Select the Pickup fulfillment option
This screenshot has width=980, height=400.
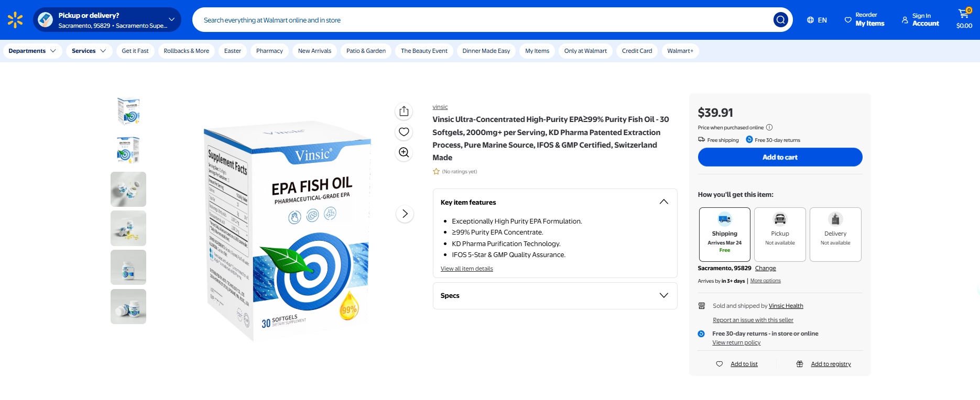coord(780,234)
